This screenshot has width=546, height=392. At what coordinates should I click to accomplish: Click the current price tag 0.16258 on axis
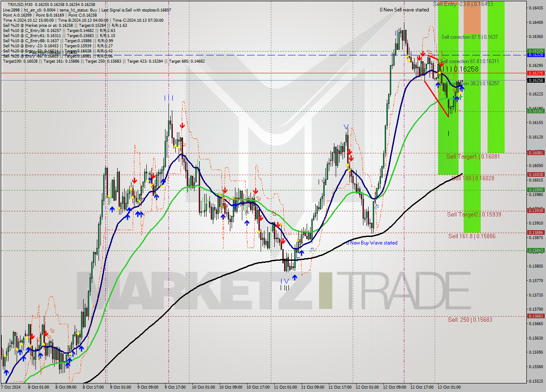pyautogui.click(x=536, y=80)
